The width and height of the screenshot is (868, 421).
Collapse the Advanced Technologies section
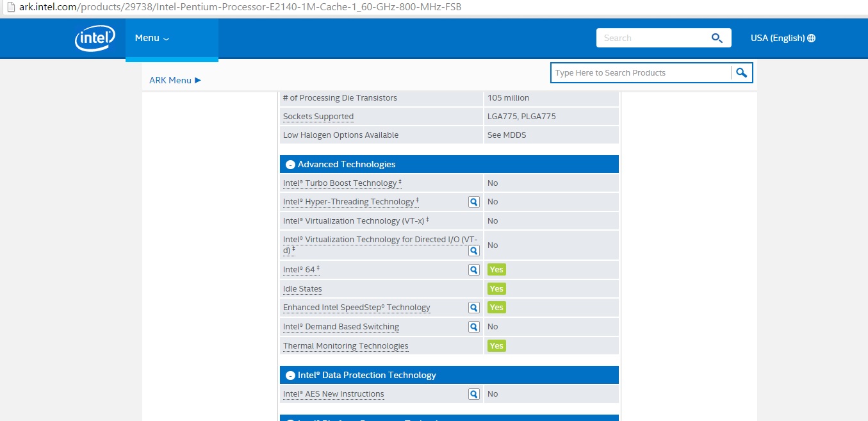[x=290, y=165]
